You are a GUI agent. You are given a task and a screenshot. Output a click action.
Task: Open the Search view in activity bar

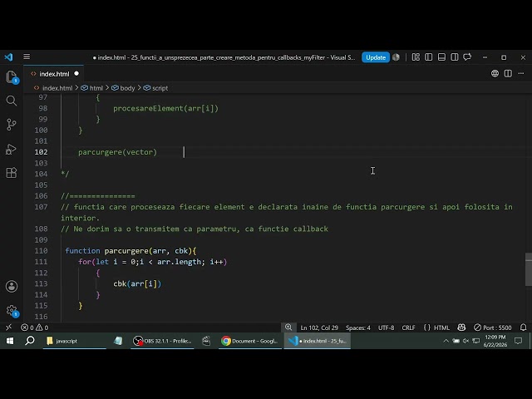coord(11,101)
